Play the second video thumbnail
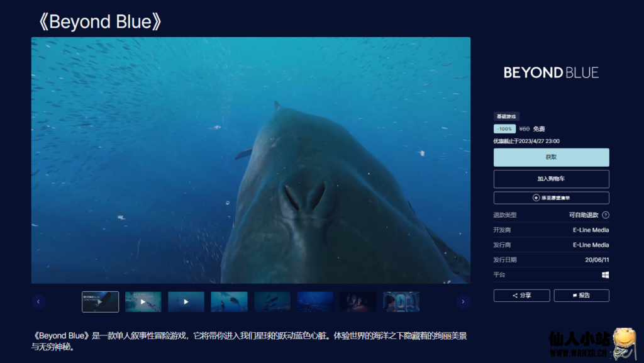This screenshot has height=363, width=644. point(143,302)
